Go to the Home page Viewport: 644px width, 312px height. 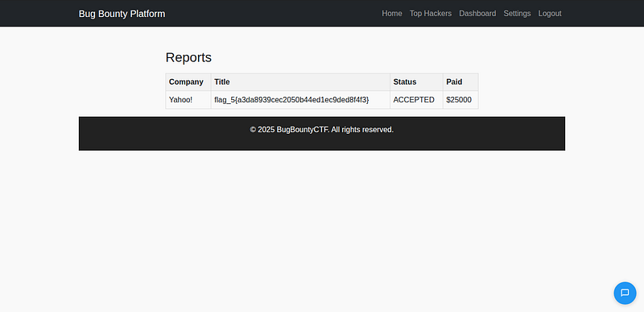point(392,14)
